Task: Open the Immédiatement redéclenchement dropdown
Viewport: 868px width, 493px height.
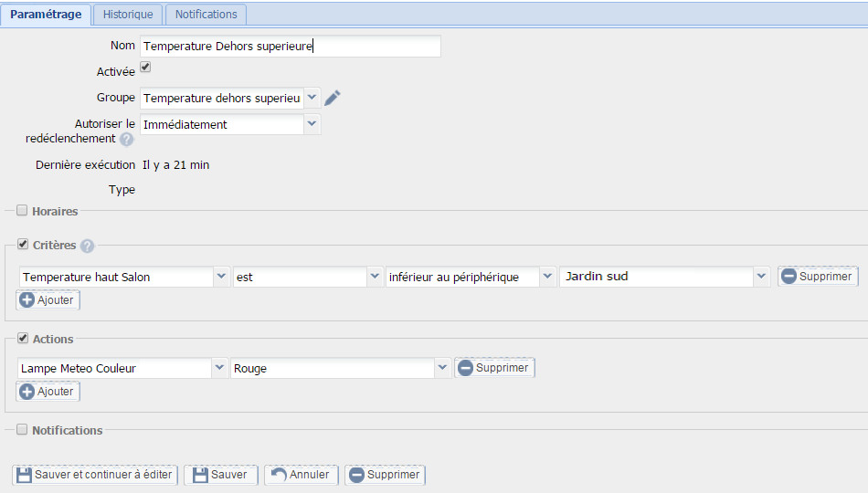Action: point(312,124)
